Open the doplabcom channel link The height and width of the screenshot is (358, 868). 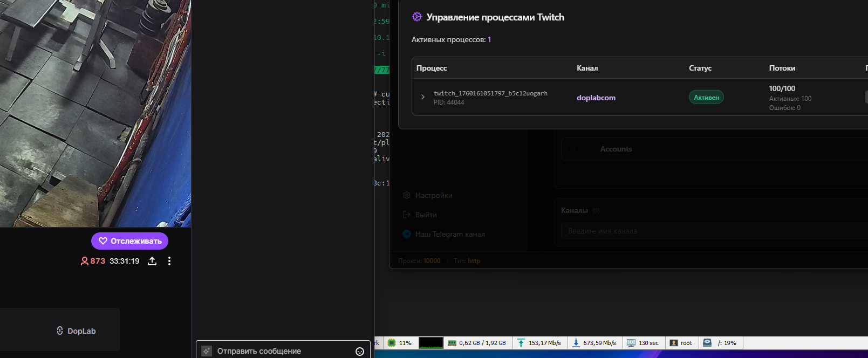coord(596,98)
